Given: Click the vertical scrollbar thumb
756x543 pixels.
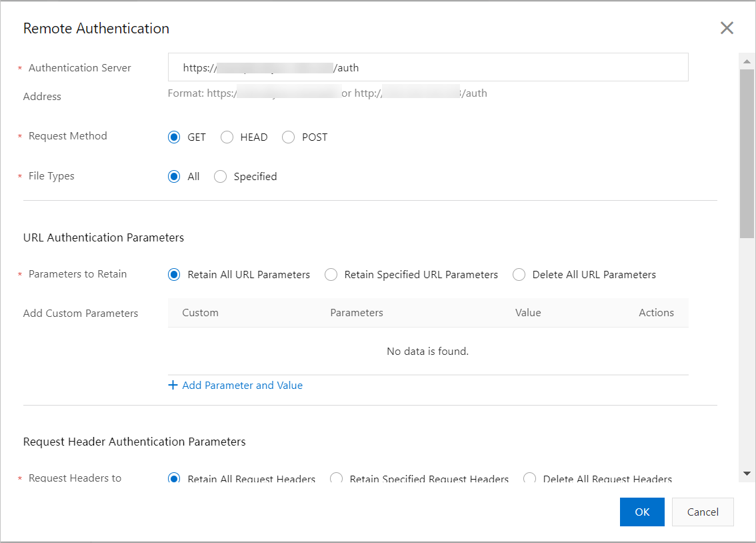Looking at the screenshot, I should (747, 153).
